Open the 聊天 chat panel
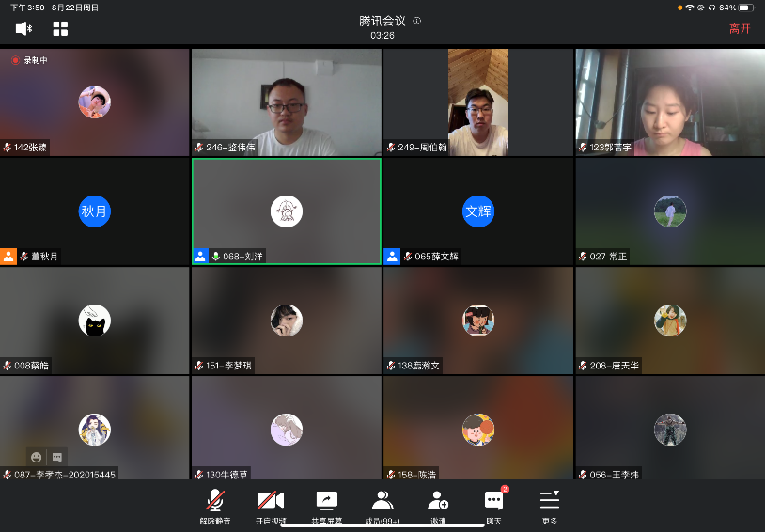Image resolution: width=765 pixels, height=532 pixels. (x=493, y=506)
